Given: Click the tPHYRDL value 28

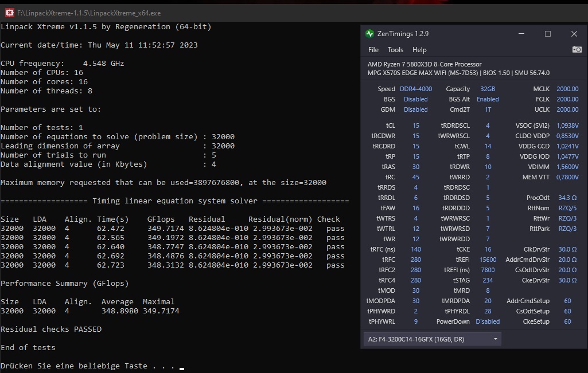Looking at the screenshot, I should point(488,311).
